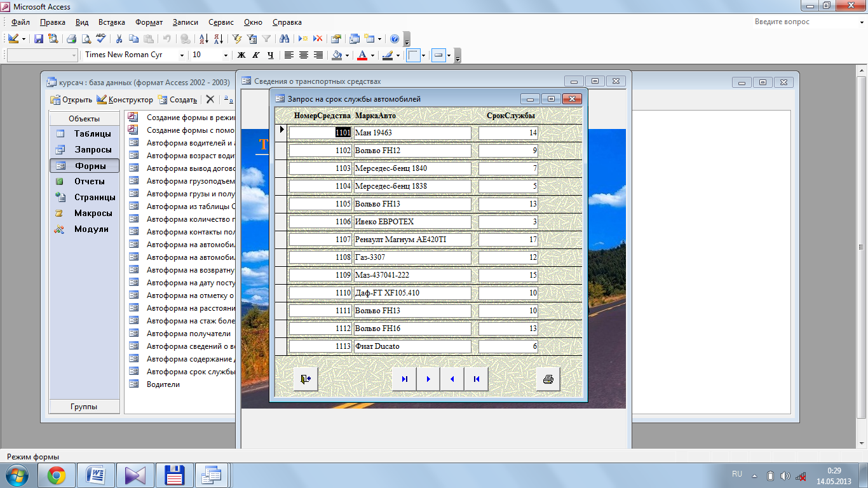Apply the fill color bucket button
The width and height of the screenshot is (868, 488).
[x=337, y=55]
